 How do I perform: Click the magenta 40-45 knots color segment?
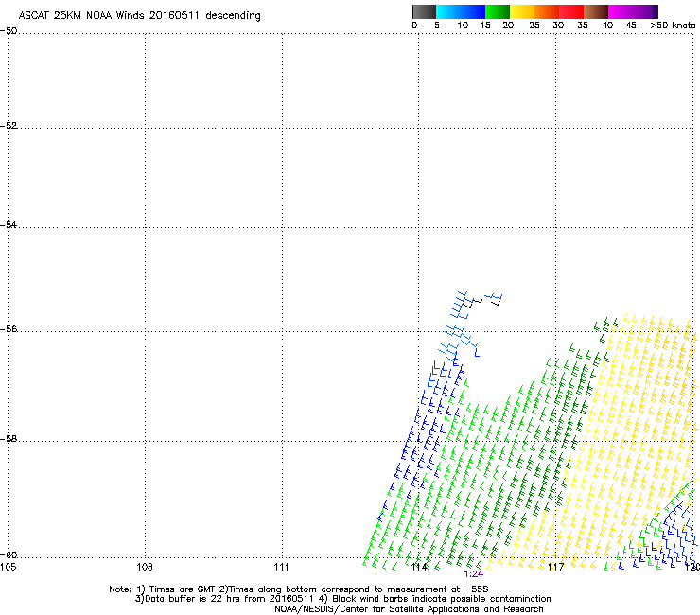click(621, 11)
